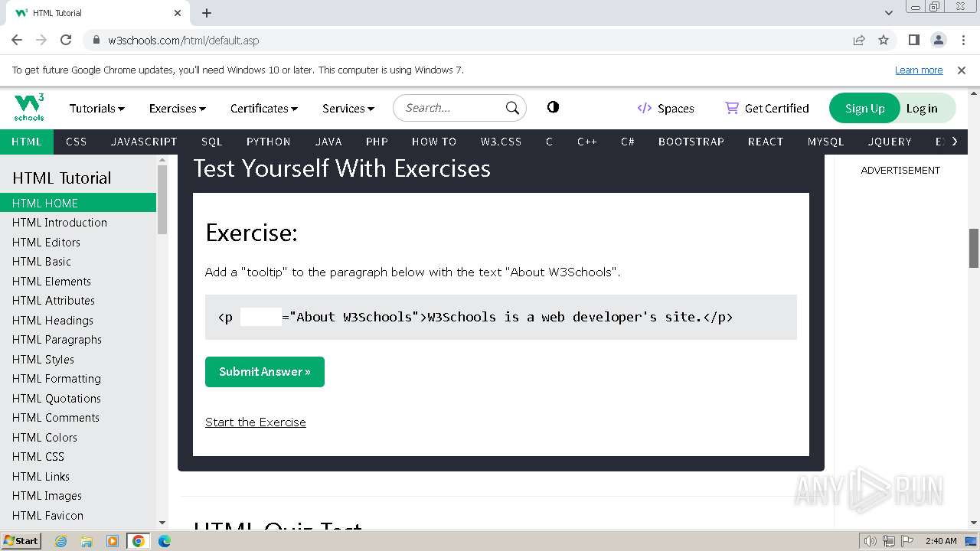
Task: Dismiss the Chrome update notification bar
Action: (962, 70)
